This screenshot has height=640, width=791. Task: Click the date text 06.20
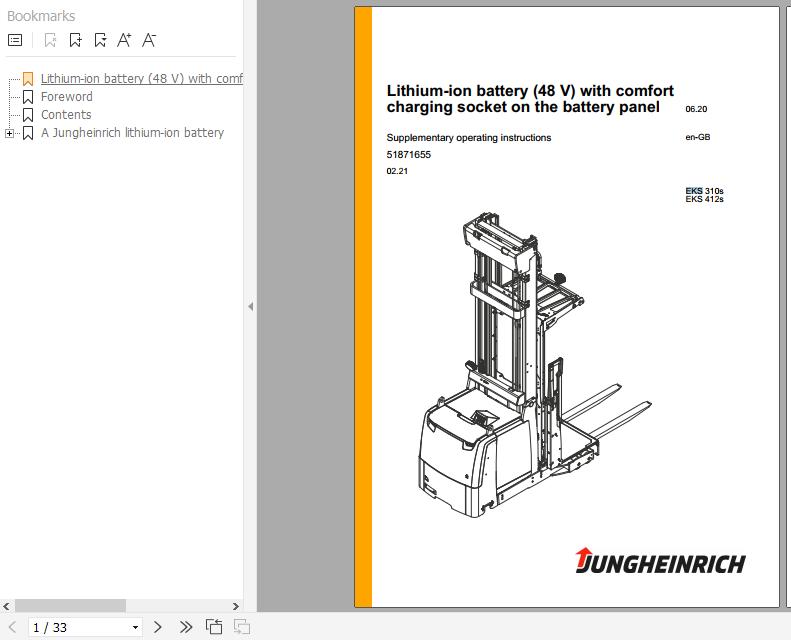click(x=696, y=109)
